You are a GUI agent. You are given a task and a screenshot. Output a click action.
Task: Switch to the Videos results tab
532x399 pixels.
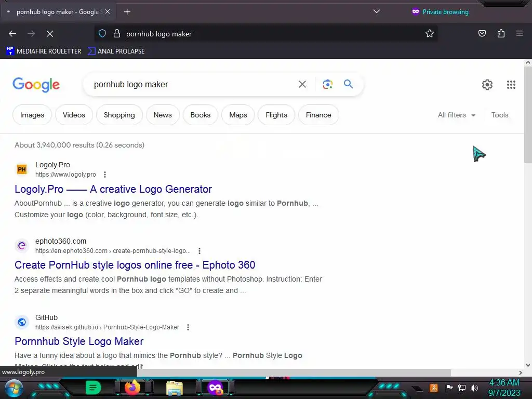[x=74, y=115]
